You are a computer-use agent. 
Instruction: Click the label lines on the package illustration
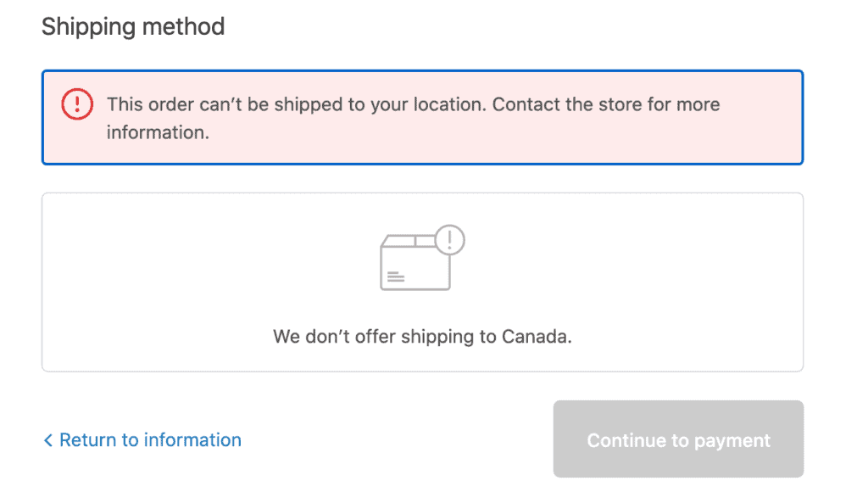[x=396, y=277]
